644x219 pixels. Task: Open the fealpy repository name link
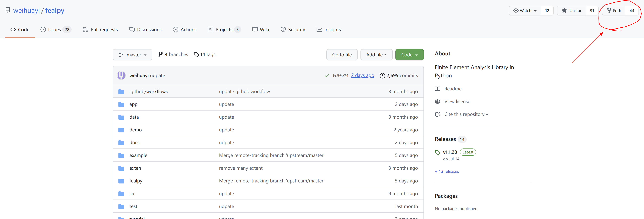[x=55, y=10]
